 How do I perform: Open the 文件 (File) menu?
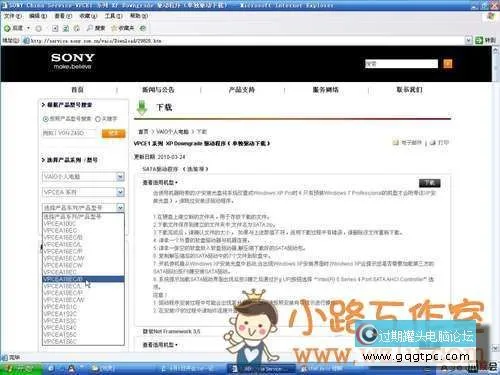point(13,16)
